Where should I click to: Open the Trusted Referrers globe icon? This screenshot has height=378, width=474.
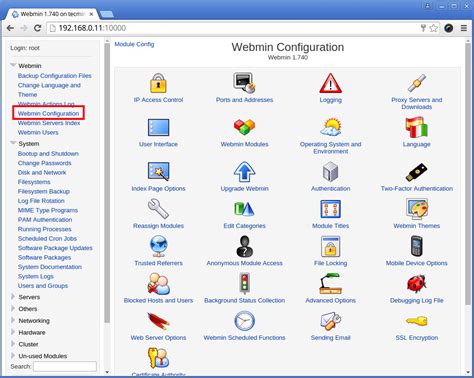[158, 246]
